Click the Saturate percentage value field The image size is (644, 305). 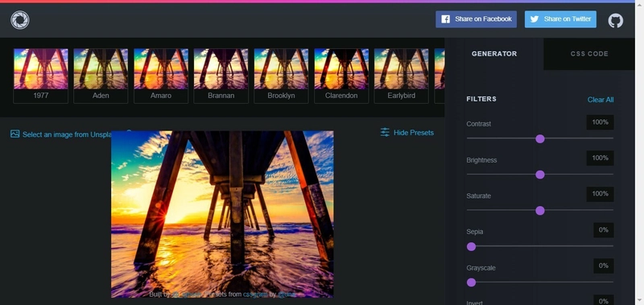600,194
